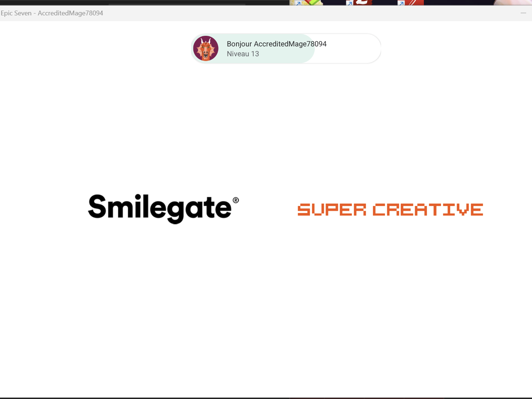Viewport: 532px width, 399px height.
Task: Minimize the Epic Seven window
Action: tap(523, 13)
